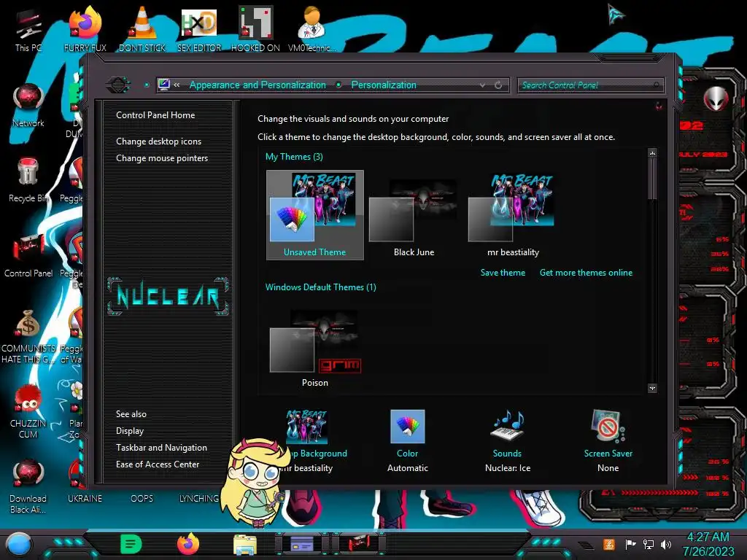The width and height of the screenshot is (747, 560).
Task: Click the orange Java tray icon
Action: click(x=609, y=544)
